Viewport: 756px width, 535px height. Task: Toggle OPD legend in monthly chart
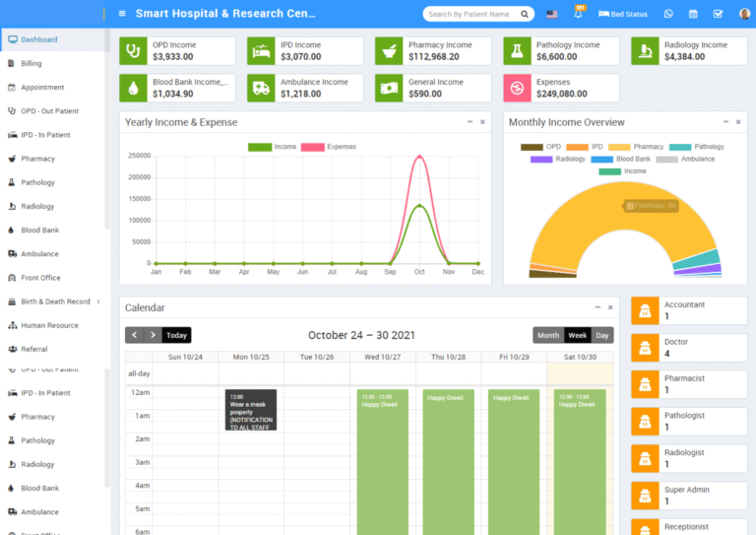[541, 147]
